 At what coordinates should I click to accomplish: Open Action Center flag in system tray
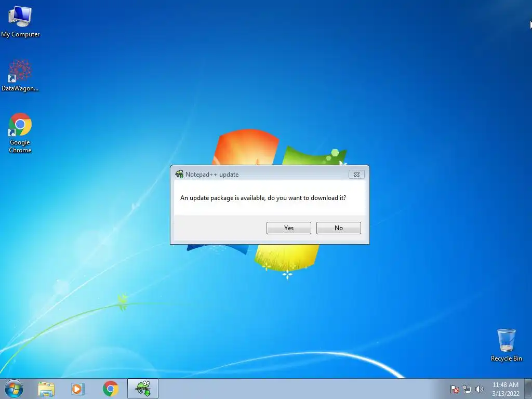click(455, 389)
